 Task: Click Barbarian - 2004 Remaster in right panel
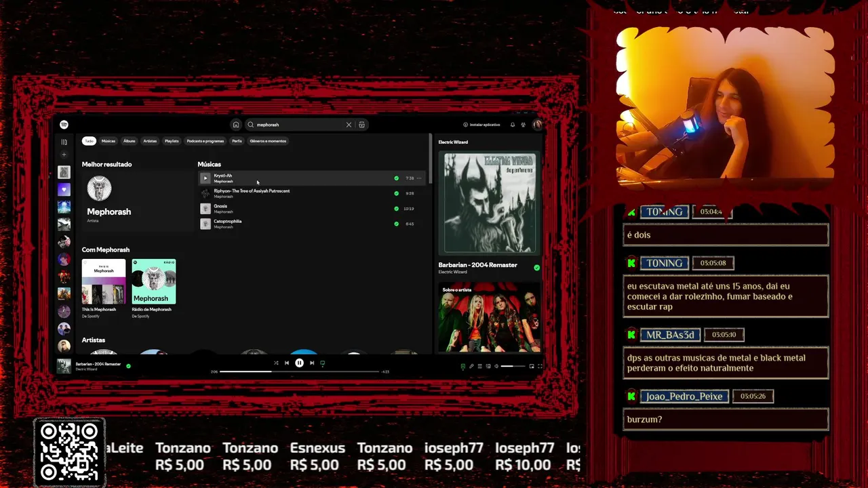click(x=477, y=265)
